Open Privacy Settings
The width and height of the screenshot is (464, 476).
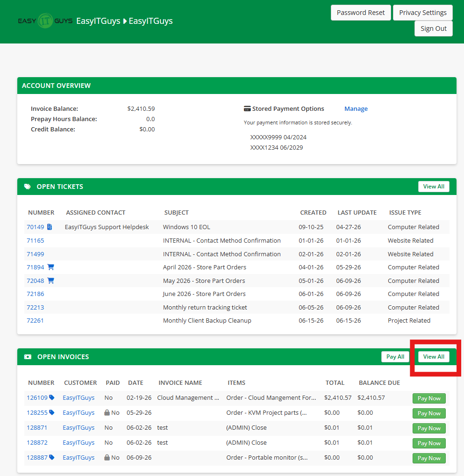(423, 13)
